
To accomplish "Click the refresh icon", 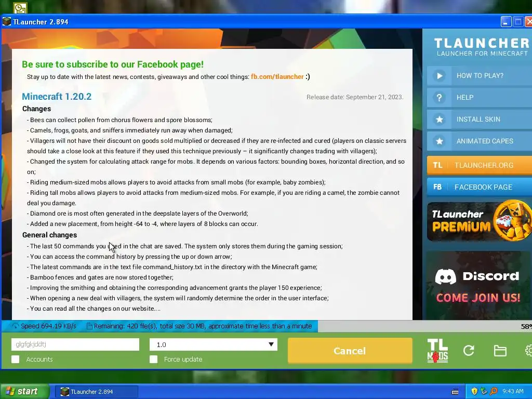I will point(469,351).
